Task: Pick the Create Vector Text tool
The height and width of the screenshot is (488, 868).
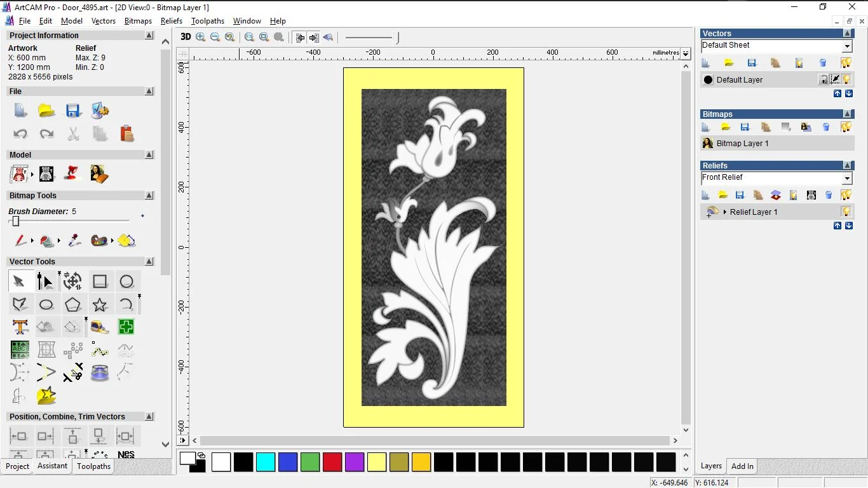Action: [20, 327]
